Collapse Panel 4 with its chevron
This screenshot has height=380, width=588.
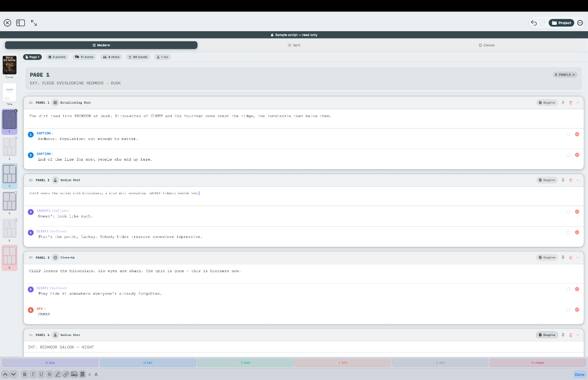click(x=578, y=335)
